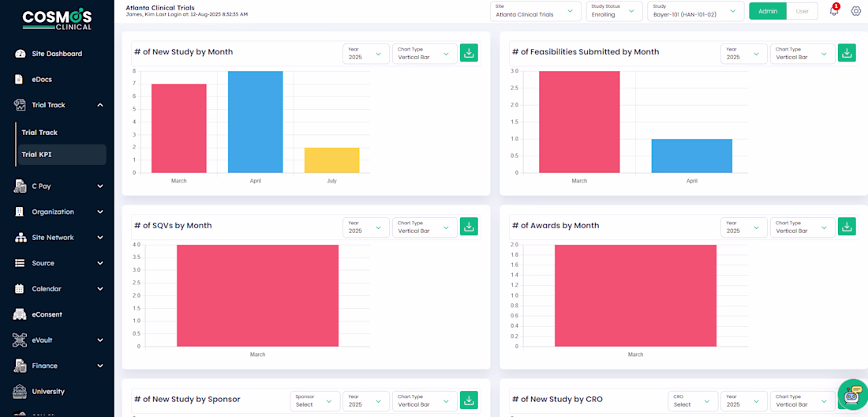Switch to User mode toggle
Viewport: 868px width, 417px height.
803,11
